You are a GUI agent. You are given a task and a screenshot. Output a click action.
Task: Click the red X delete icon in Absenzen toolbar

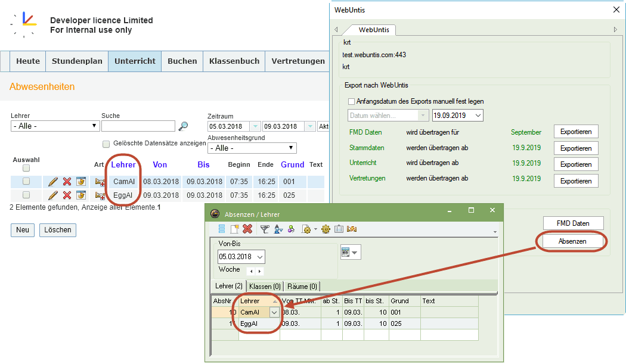[x=247, y=229]
